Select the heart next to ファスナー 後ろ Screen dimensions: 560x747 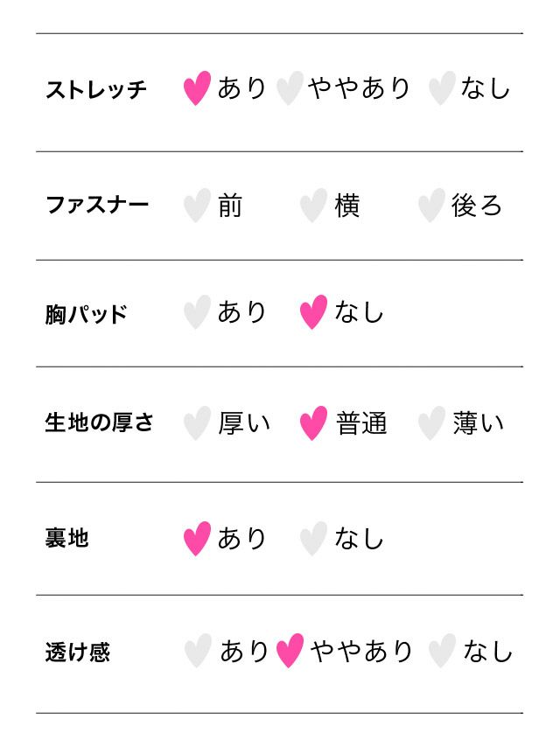click(x=430, y=206)
